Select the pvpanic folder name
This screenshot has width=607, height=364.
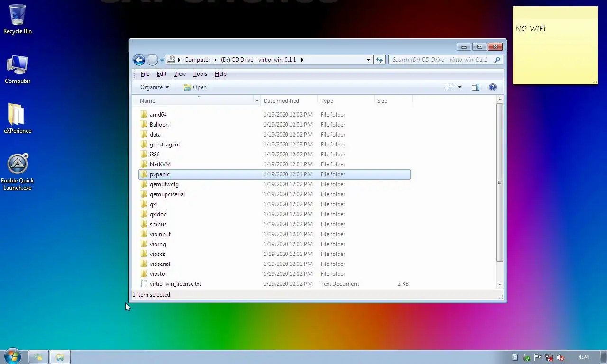click(160, 174)
